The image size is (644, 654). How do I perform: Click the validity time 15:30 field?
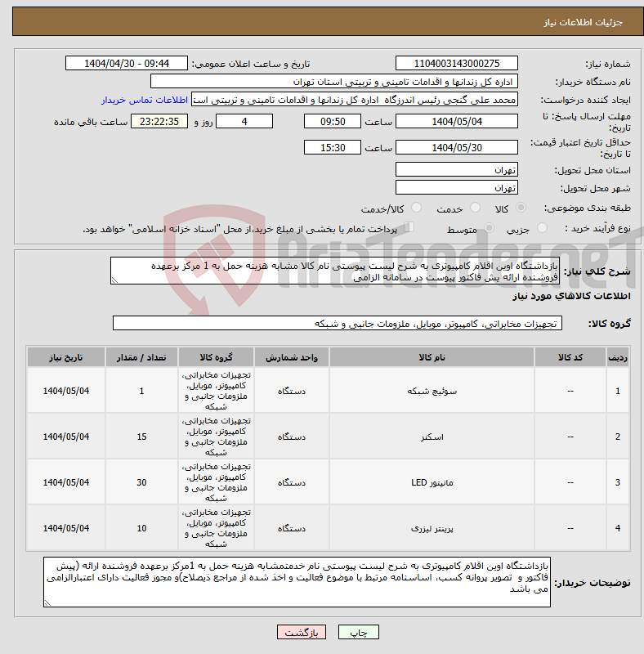(333, 148)
